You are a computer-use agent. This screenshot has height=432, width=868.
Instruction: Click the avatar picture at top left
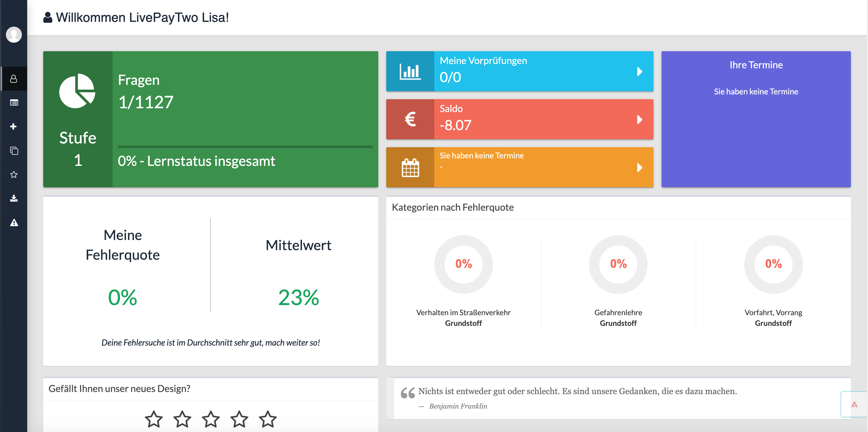pyautogui.click(x=14, y=34)
